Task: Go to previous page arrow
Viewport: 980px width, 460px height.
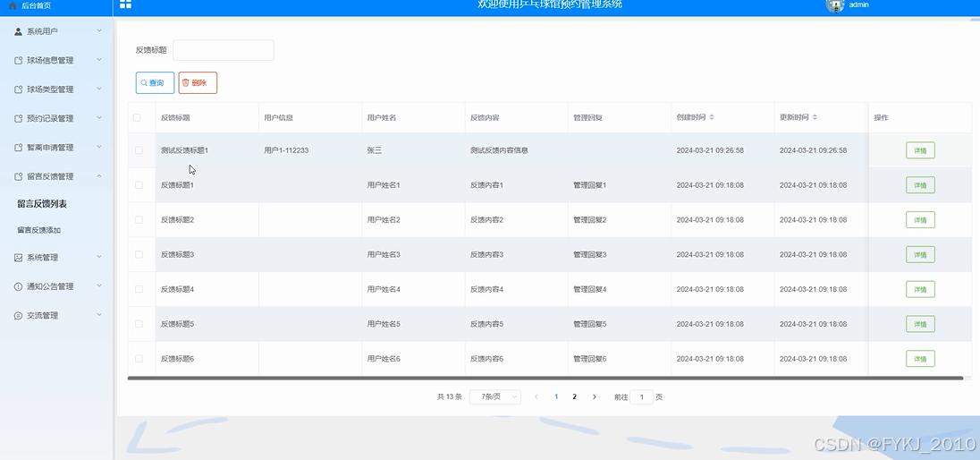Action: (536, 396)
